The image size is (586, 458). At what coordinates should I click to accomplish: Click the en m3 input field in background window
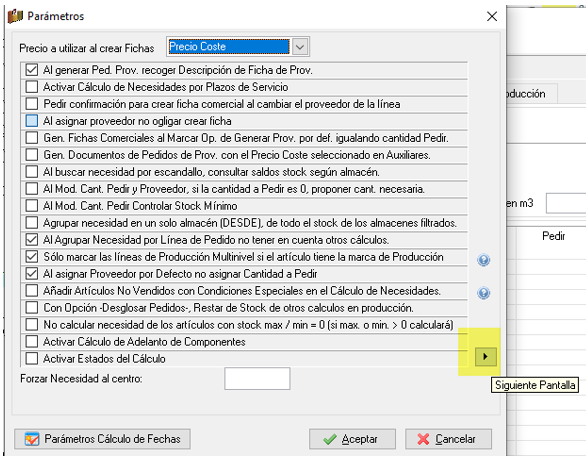coord(566,203)
